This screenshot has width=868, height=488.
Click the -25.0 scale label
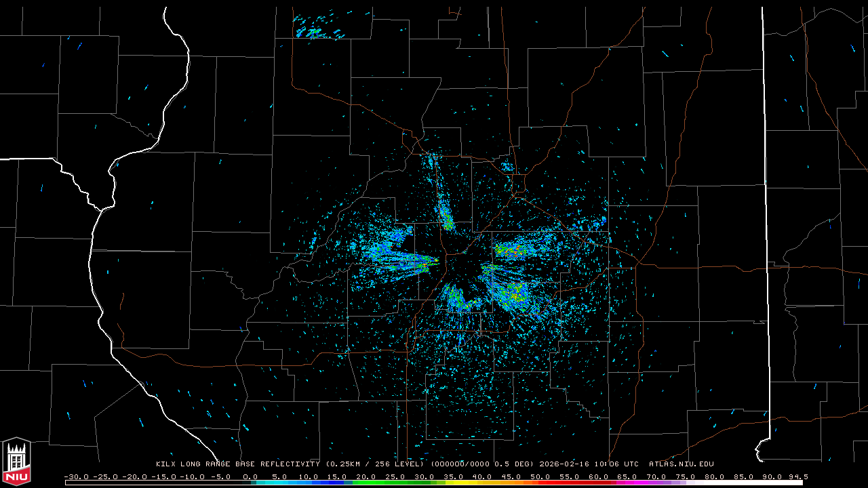[105, 476]
